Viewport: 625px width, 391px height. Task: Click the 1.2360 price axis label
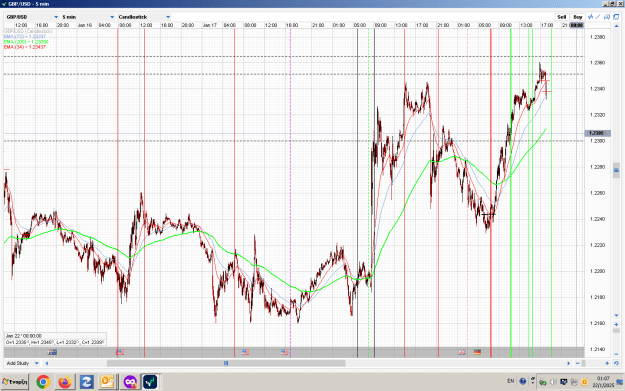[597, 63]
